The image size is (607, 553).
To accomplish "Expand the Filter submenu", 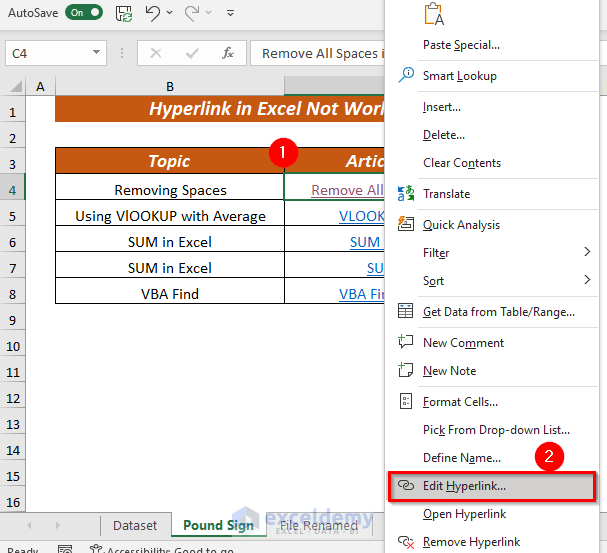I will [587, 253].
